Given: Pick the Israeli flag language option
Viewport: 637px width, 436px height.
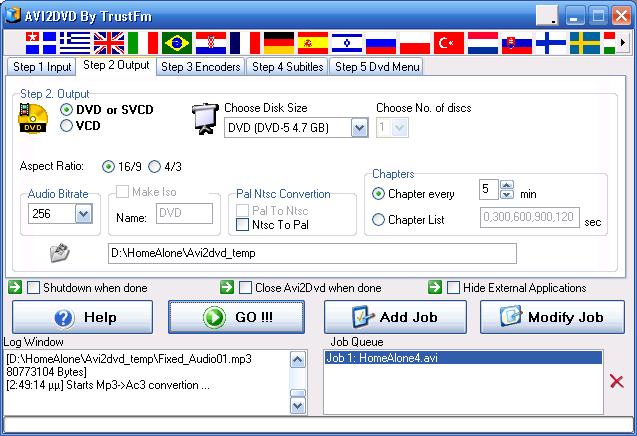Looking at the screenshot, I should 346,42.
